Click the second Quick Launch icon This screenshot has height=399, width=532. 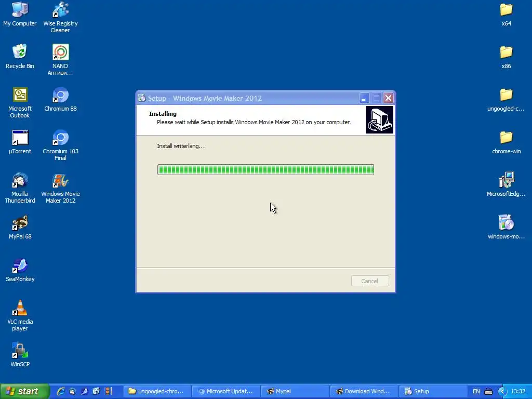(73, 391)
